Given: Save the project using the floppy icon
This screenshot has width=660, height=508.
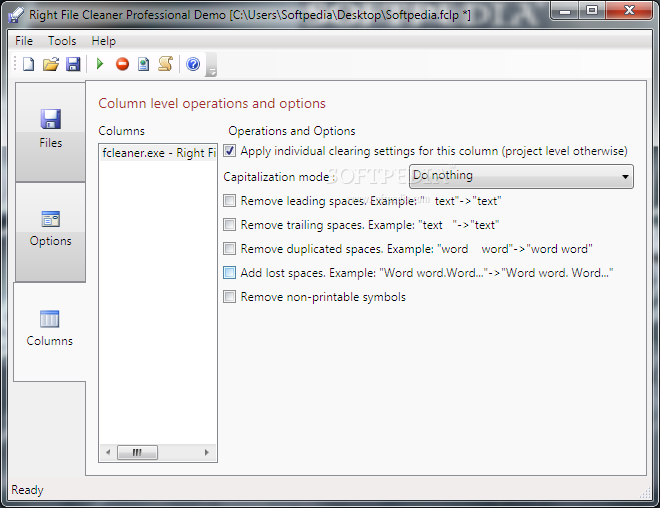Looking at the screenshot, I should point(73,64).
